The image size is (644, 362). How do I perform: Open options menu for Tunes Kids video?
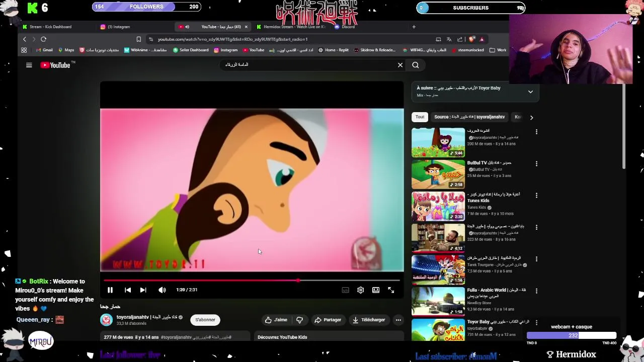click(x=536, y=195)
